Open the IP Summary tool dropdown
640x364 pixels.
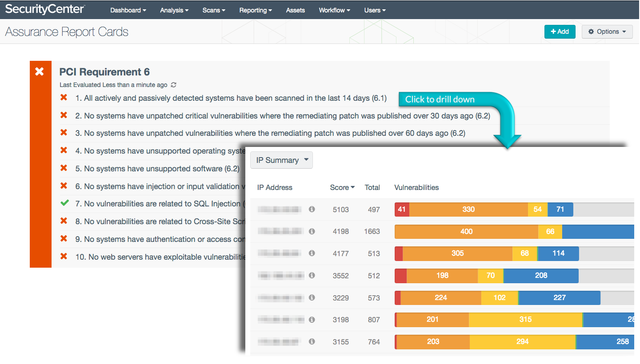click(x=282, y=160)
